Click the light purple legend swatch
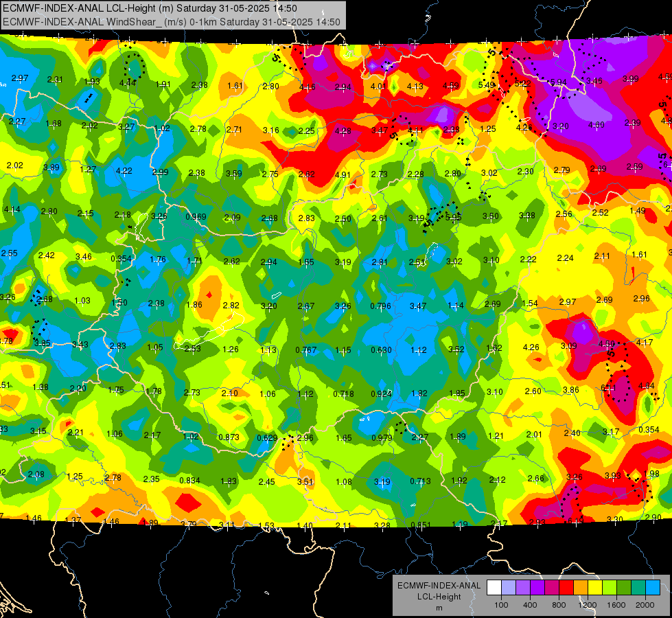Screen dimensions: 672x618 tap(523, 588)
